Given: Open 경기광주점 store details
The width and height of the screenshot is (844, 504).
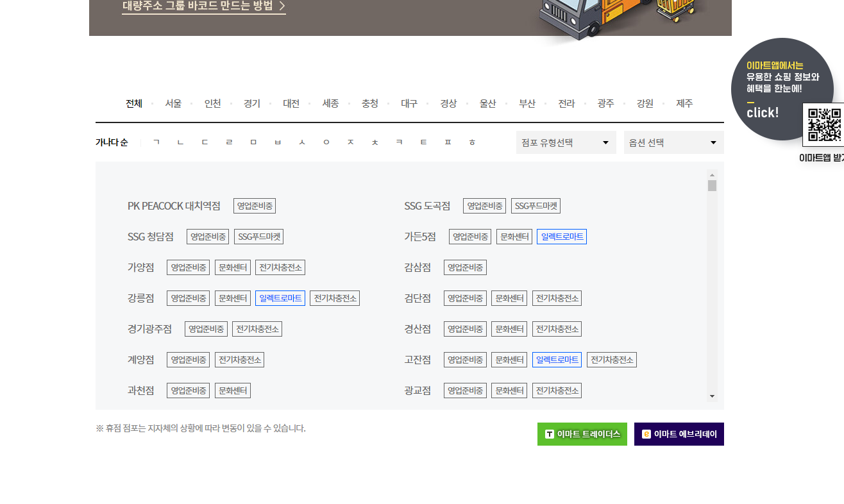Looking at the screenshot, I should tap(150, 329).
